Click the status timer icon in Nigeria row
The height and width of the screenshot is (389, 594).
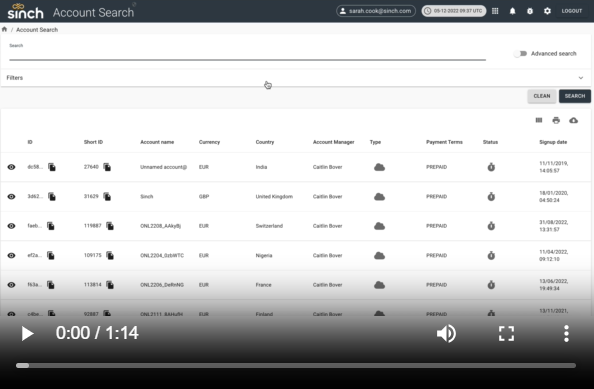(x=491, y=255)
